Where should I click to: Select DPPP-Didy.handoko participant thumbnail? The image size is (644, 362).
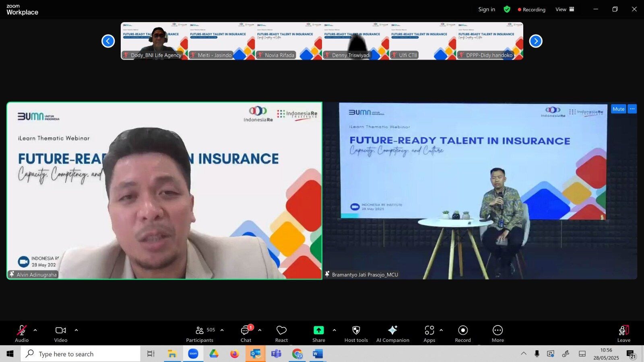tap(490, 41)
